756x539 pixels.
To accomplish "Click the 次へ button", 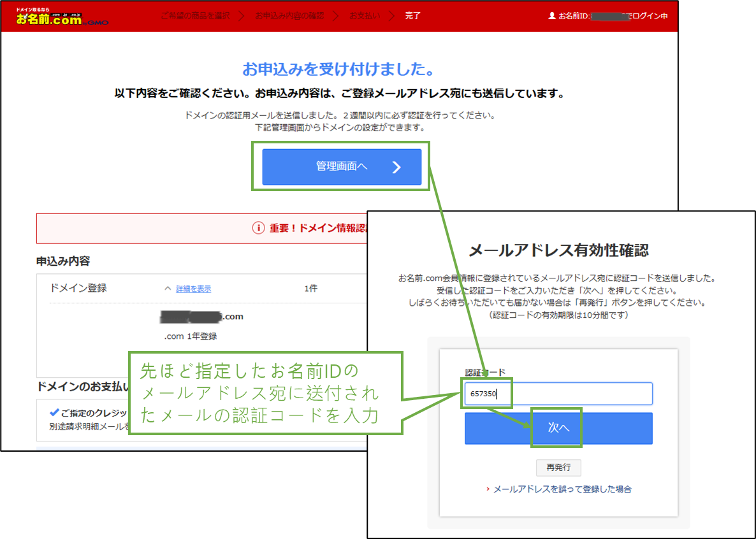I will click(x=558, y=428).
